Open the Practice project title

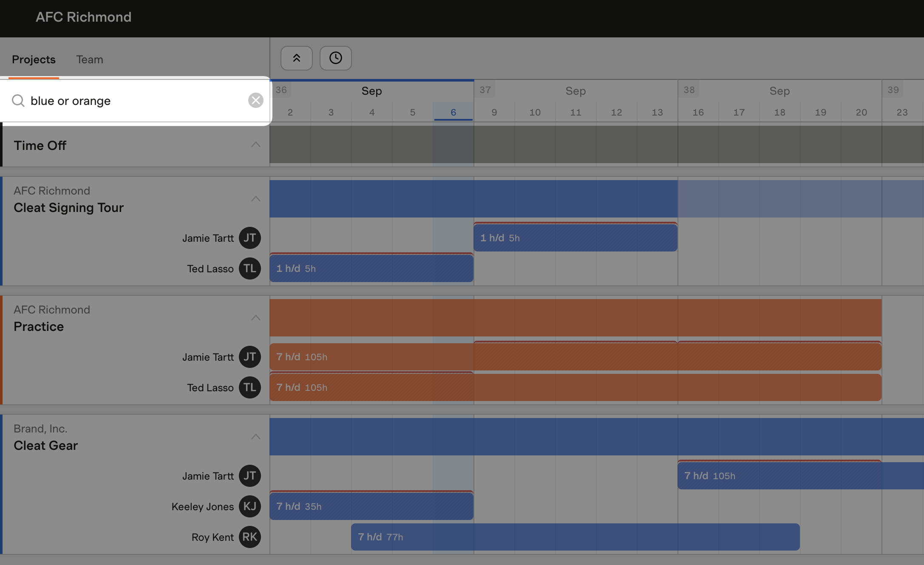(39, 327)
